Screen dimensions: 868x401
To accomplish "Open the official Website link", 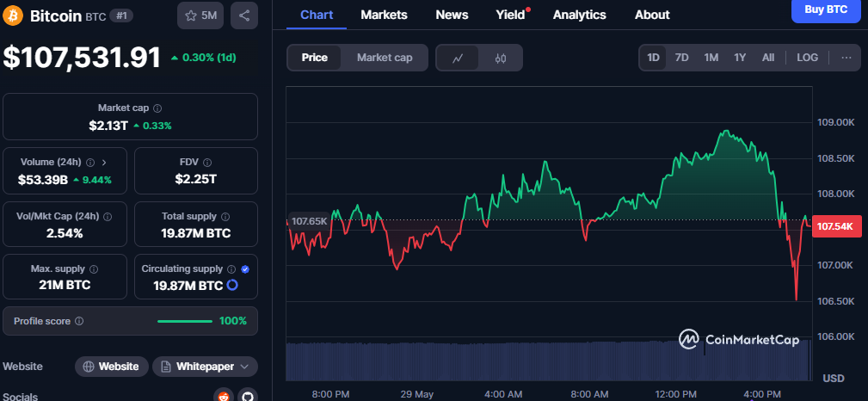I will (112, 367).
